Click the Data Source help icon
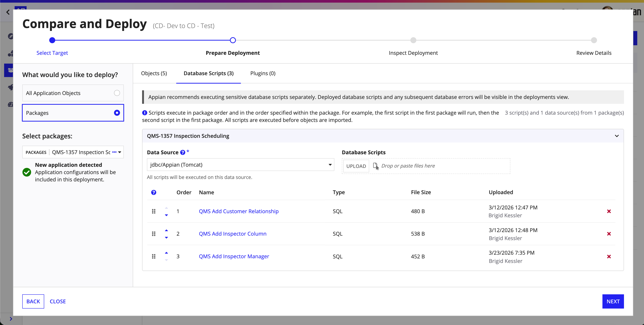The height and width of the screenshot is (325, 644). pyautogui.click(x=183, y=152)
